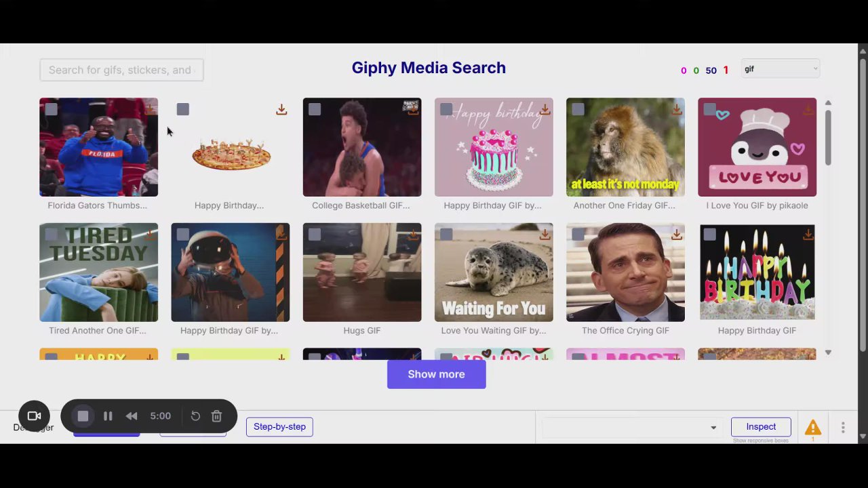868x488 pixels.
Task: Download the Hugs GIF
Action: [x=413, y=235]
